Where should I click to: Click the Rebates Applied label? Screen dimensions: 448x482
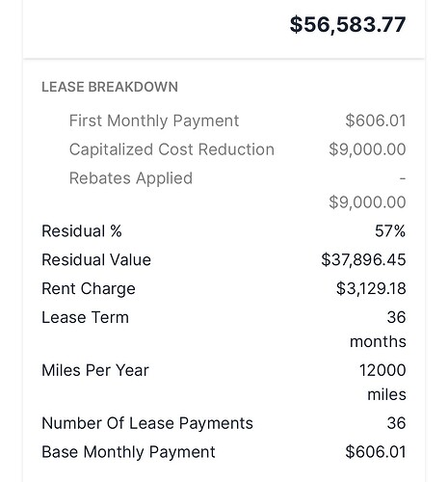(x=131, y=178)
